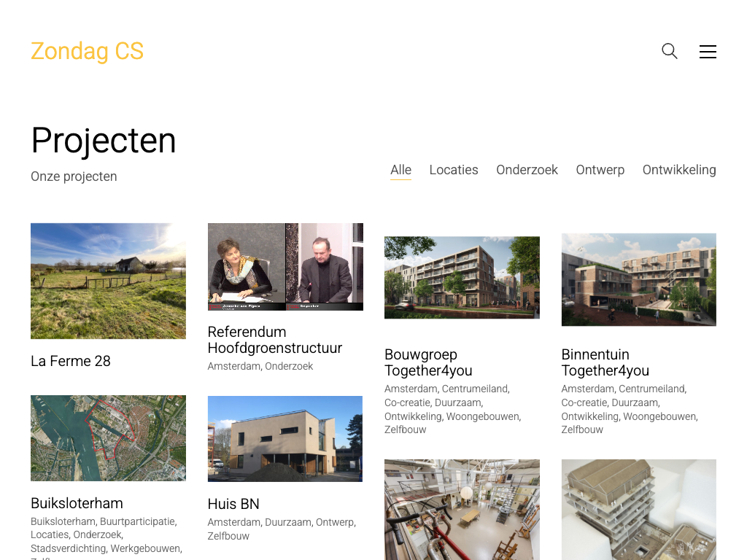
Task: Open the search magnifier icon
Action: point(670,51)
